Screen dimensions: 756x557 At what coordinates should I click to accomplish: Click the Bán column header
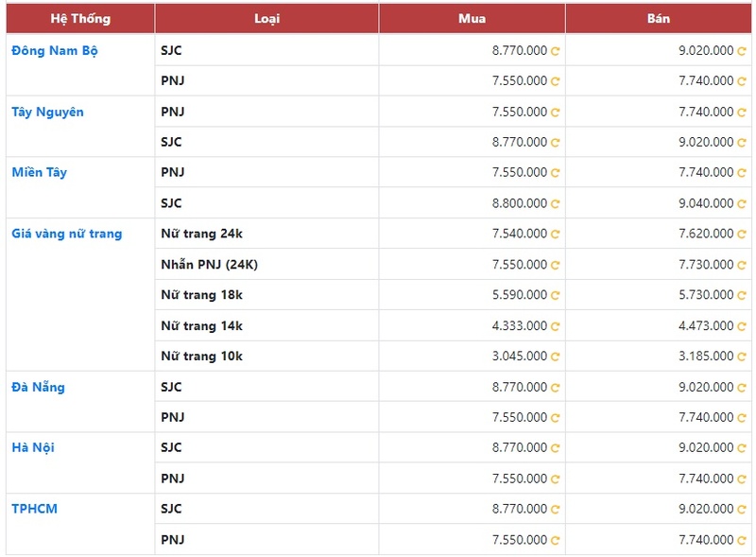[x=659, y=19]
